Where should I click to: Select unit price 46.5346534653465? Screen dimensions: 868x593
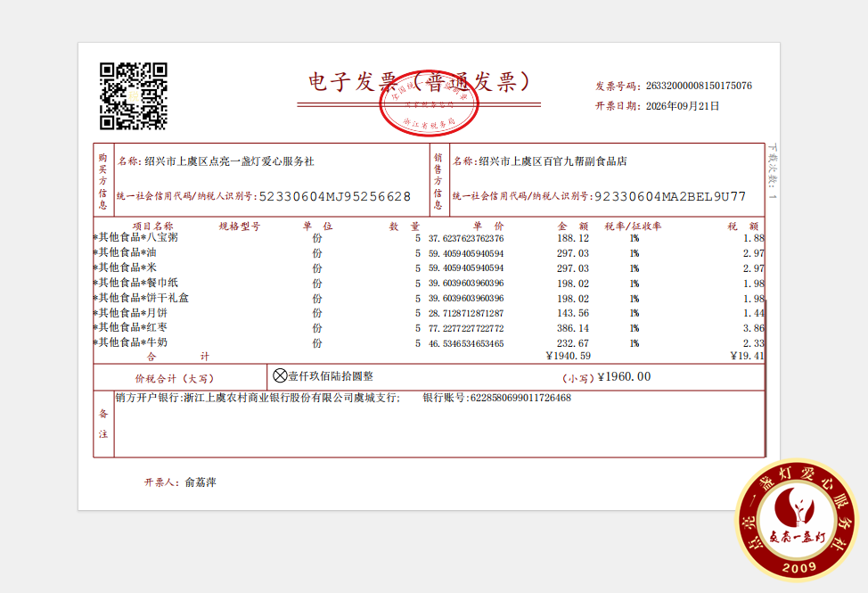pyautogui.click(x=466, y=343)
